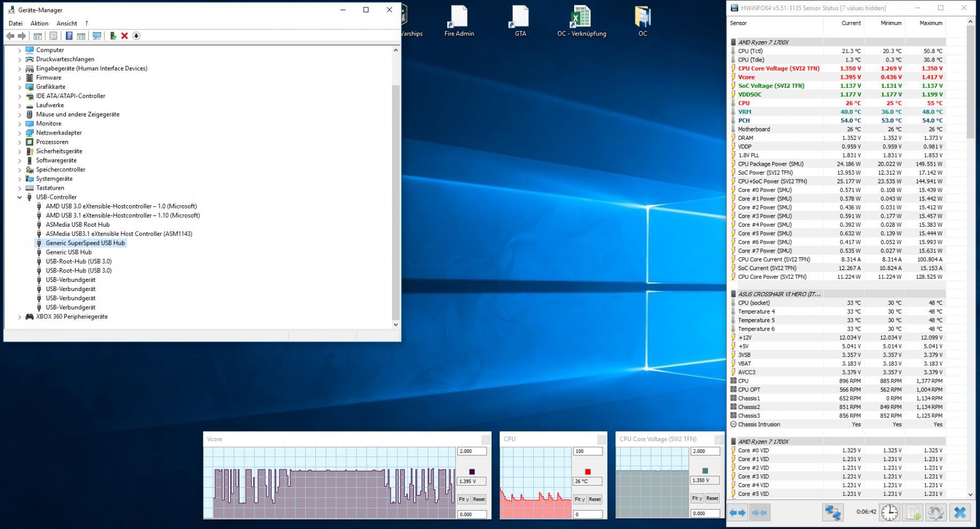980x529 pixels.
Task: Click the HWiNFO expand columns arrows icon
Action: (737, 512)
